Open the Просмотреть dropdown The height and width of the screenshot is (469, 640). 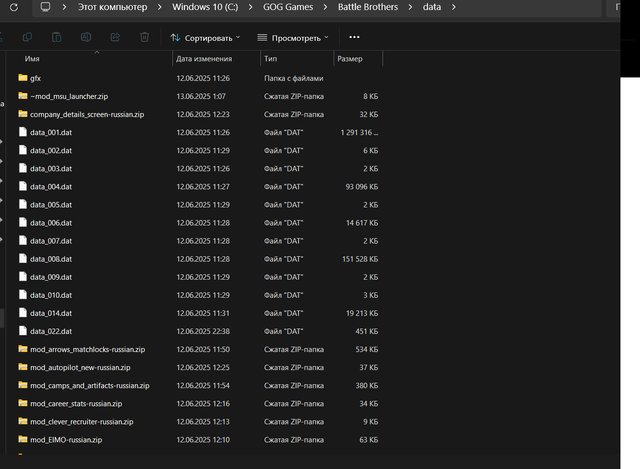point(293,38)
